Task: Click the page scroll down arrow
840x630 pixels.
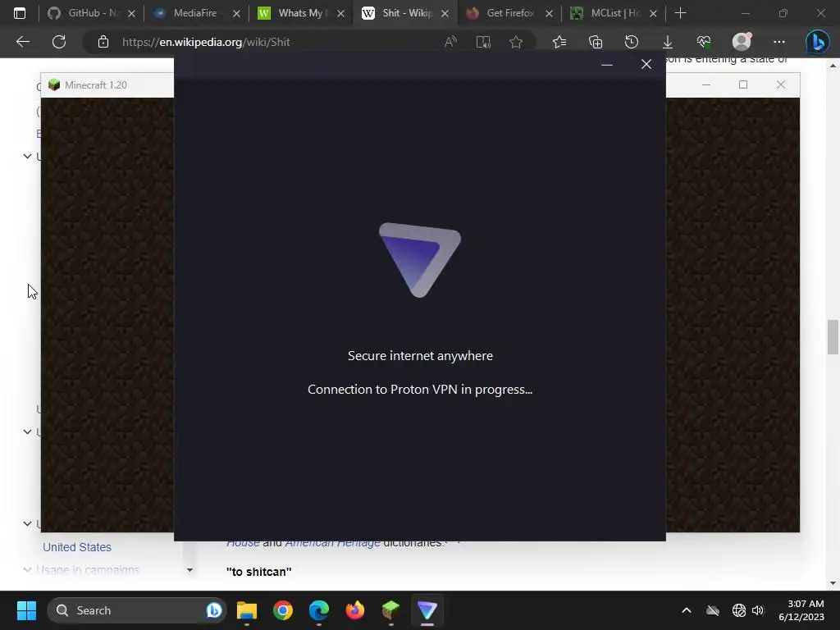Action: (833, 583)
